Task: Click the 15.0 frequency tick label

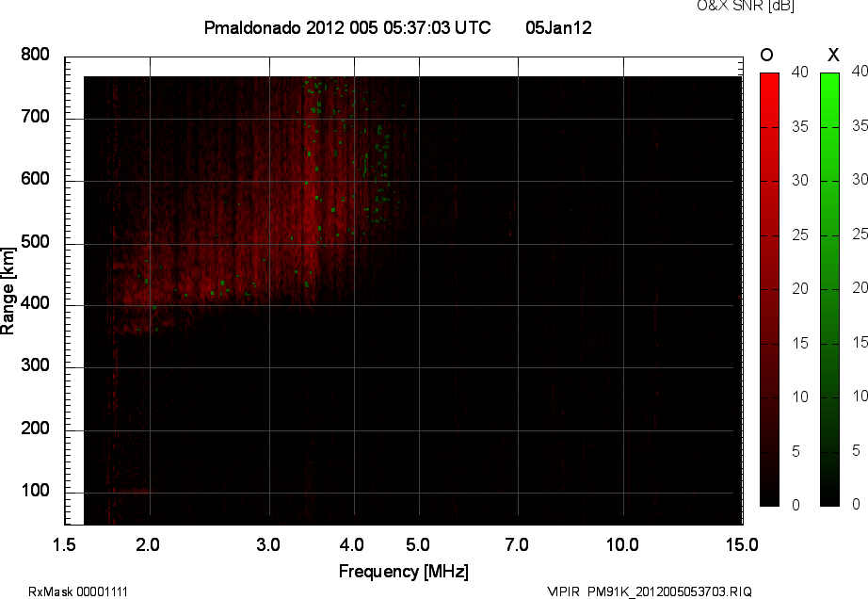Action: click(x=742, y=544)
